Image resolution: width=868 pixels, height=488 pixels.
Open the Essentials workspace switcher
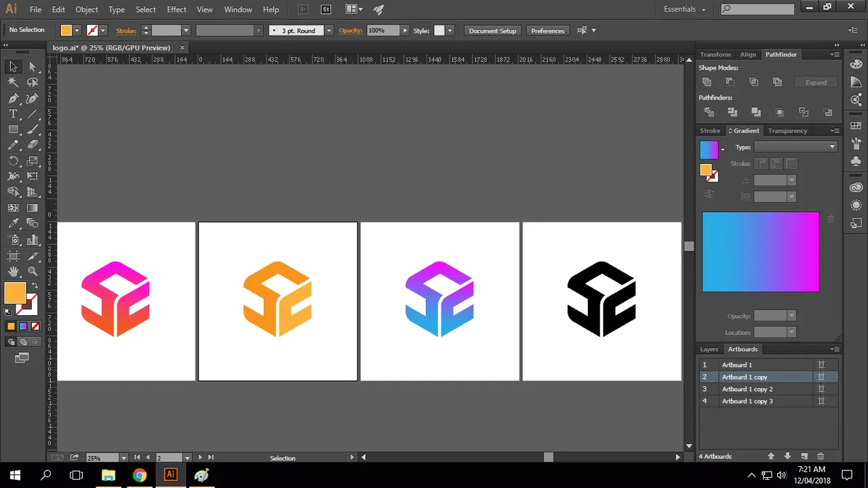[685, 9]
